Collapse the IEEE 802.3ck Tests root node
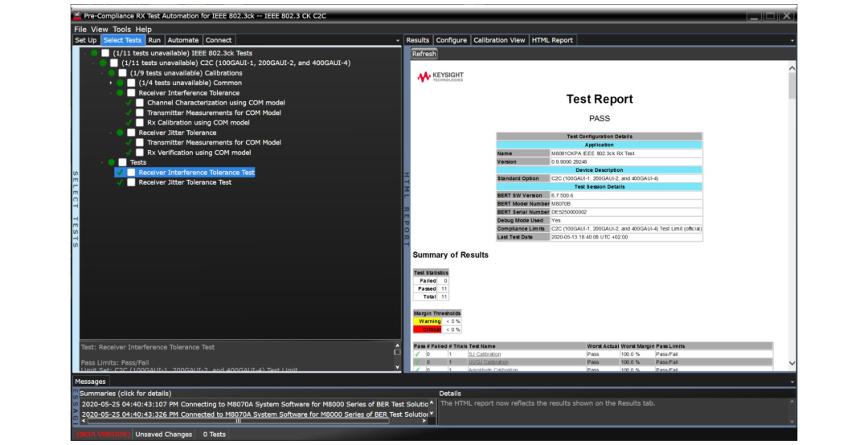This screenshot has width=868, height=445. tap(84, 53)
